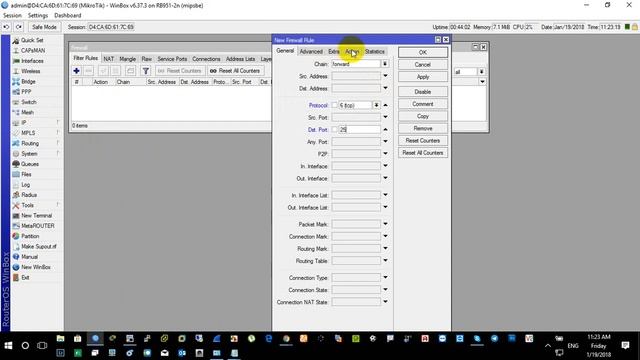Open Queues in sidebar
The width and height of the screenshot is (640, 360).
point(30,164)
